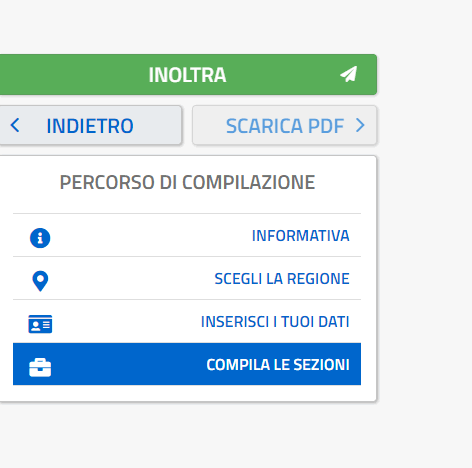Click the left chevron beside Indietro

tap(15, 125)
